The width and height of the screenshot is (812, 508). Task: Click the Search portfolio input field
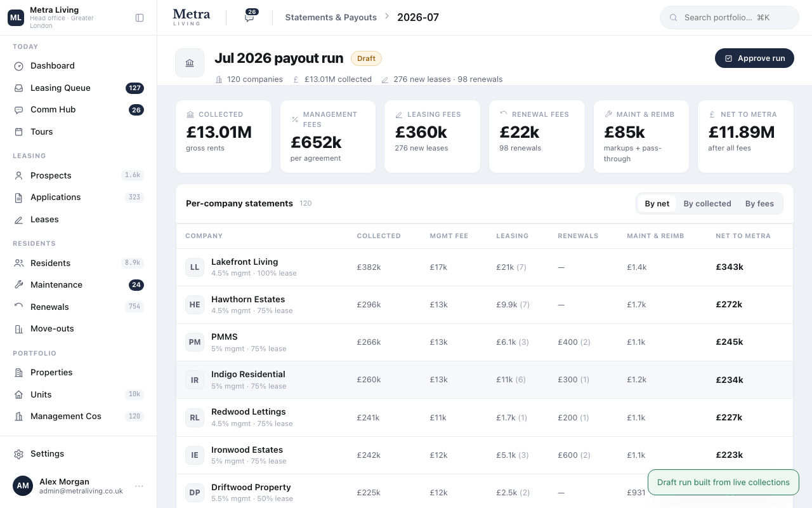pyautogui.click(x=730, y=18)
